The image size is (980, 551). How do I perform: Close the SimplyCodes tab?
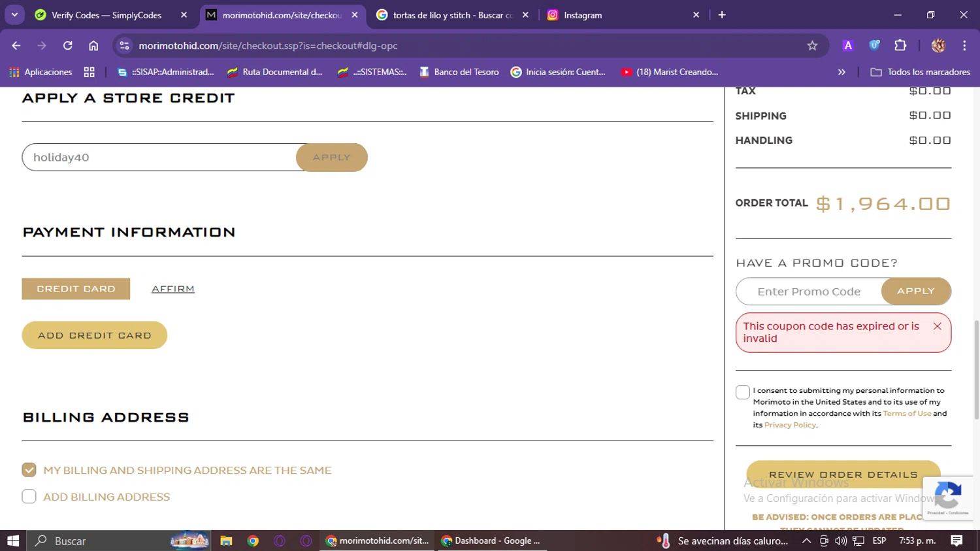(x=184, y=15)
